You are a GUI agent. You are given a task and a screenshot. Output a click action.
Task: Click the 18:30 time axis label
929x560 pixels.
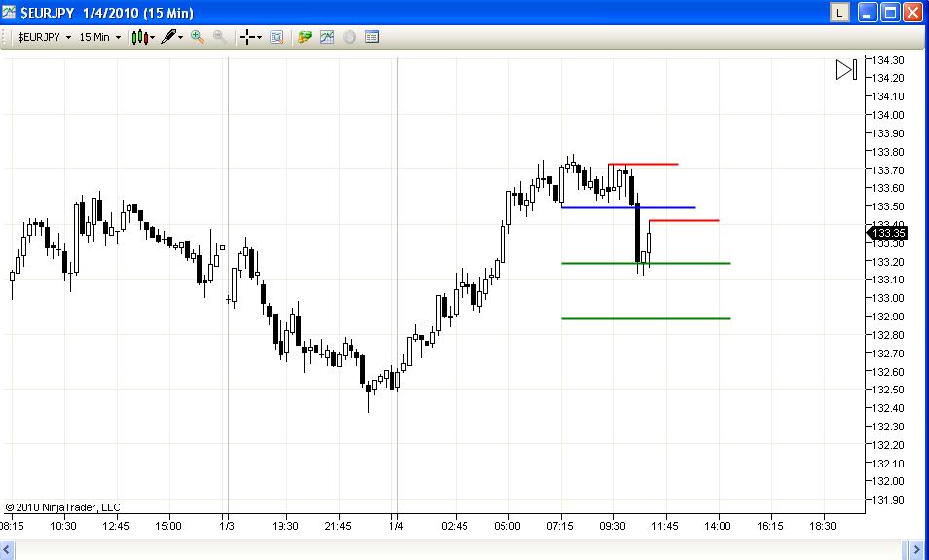click(822, 526)
